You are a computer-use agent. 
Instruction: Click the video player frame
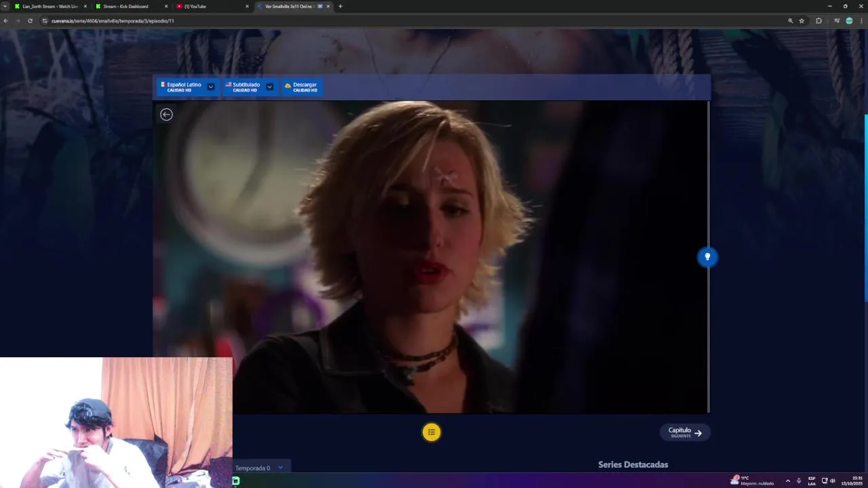[x=431, y=257]
